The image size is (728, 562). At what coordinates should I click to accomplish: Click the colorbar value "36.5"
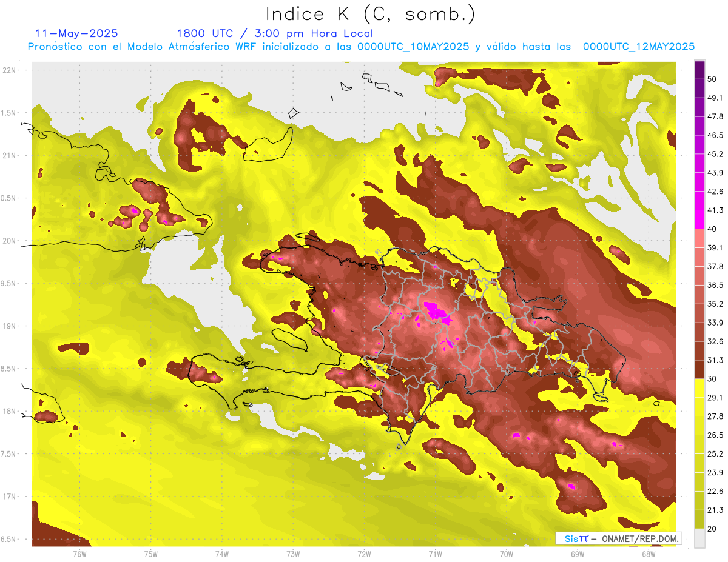pyautogui.click(x=715, y=285)
